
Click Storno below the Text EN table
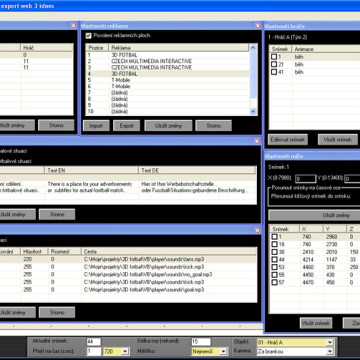[x=57, y=214]
